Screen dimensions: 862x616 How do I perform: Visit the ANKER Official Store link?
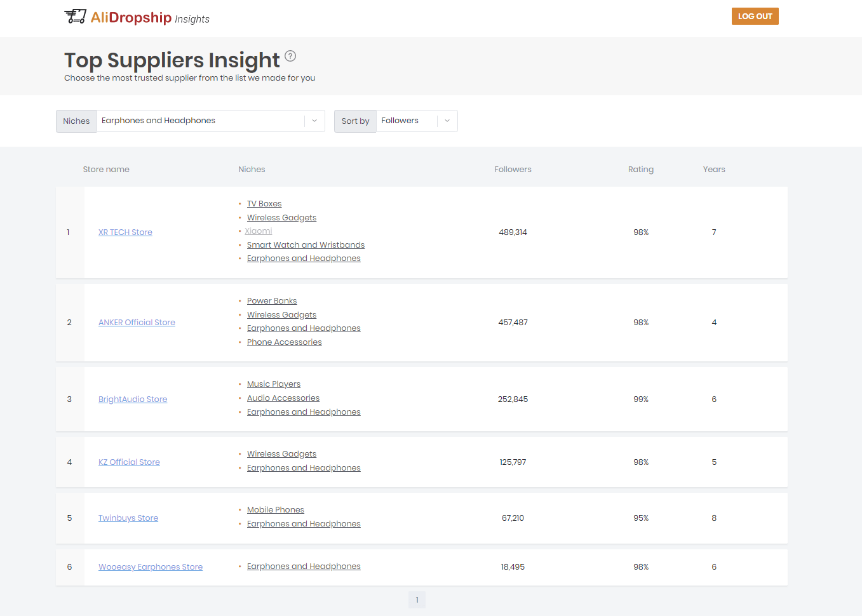click(137, 322)
